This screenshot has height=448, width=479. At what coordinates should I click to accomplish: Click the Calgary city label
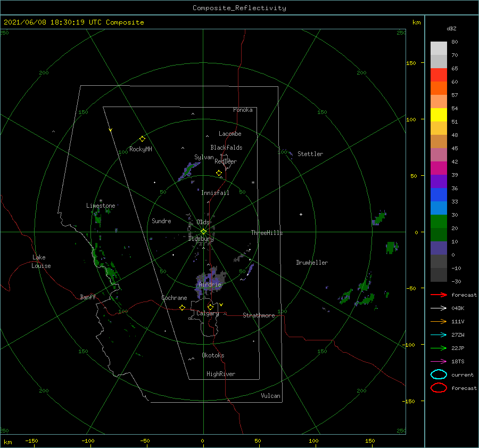208,313
